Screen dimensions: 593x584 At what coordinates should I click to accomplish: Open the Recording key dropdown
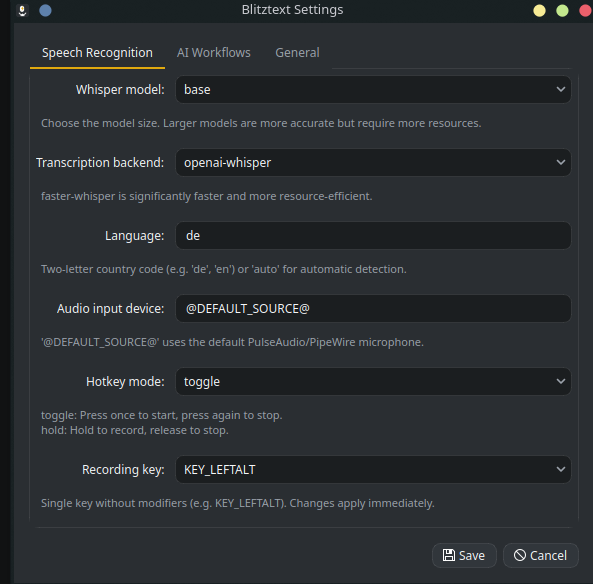[373, 470]
